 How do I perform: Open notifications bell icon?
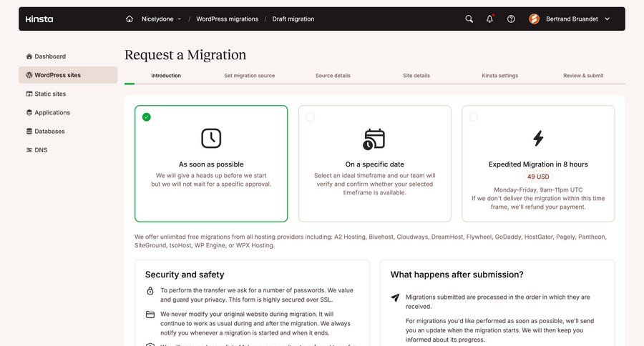(489, 19)
